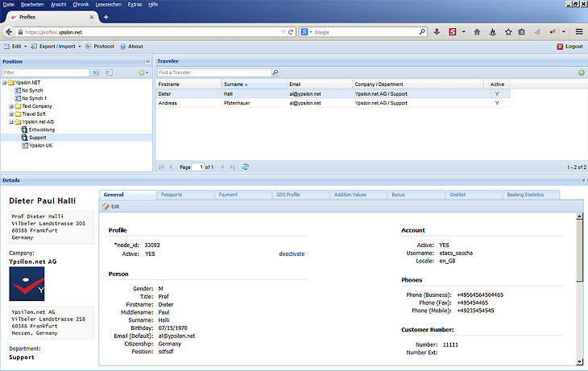Image resolution: width=588 pixels, height=371 pixels.
Task: Add a traveler with the green plus icon
Action: point(582,72)
